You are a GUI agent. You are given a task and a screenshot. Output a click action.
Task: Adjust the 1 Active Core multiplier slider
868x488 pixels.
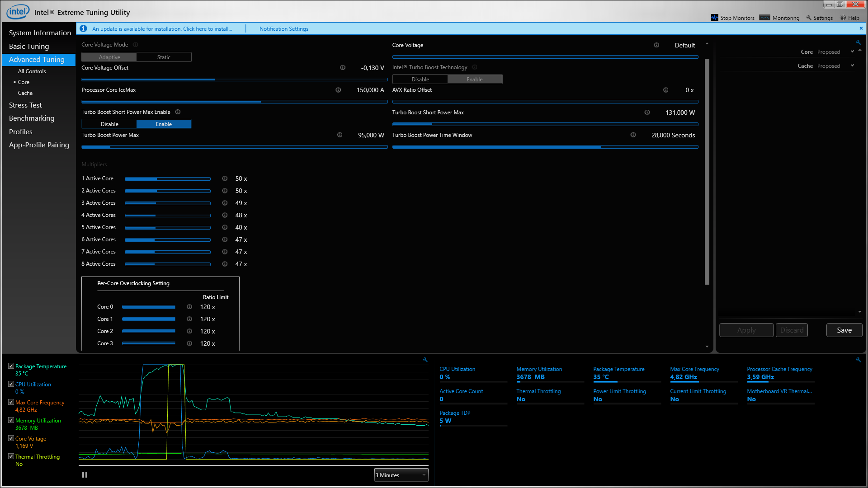167,179
